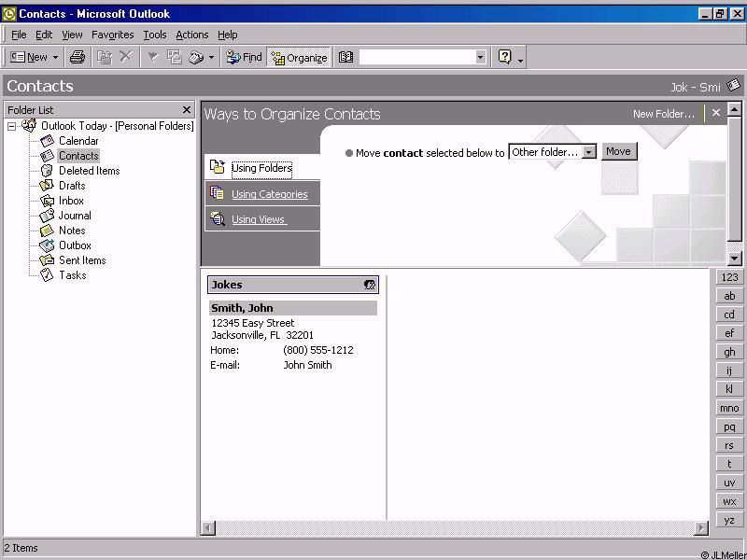Screen dimensions: 747x560
Task: Collapse the Outlook Today Personal Folders tree
Action: (x=11, y=126)
